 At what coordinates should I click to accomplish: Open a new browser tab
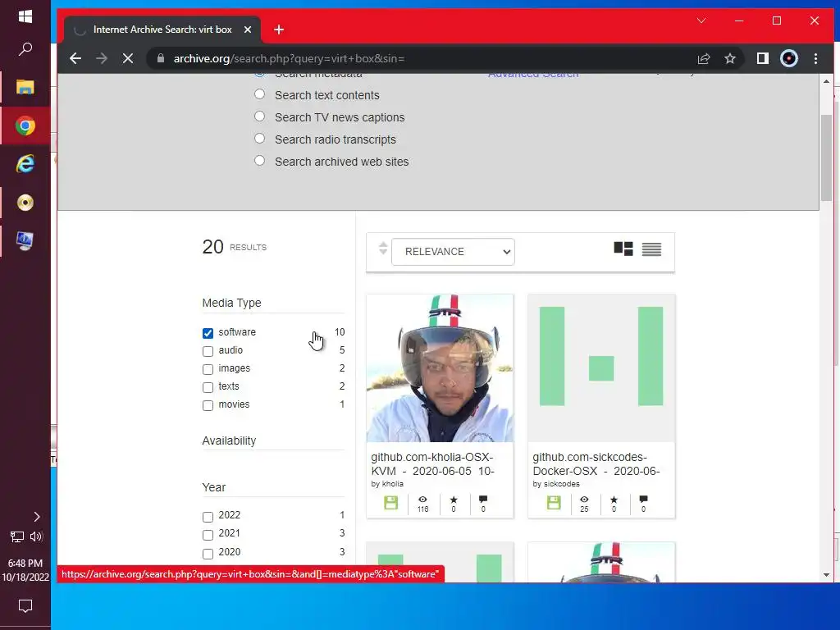pyautogui.click(x=279, y=30)
